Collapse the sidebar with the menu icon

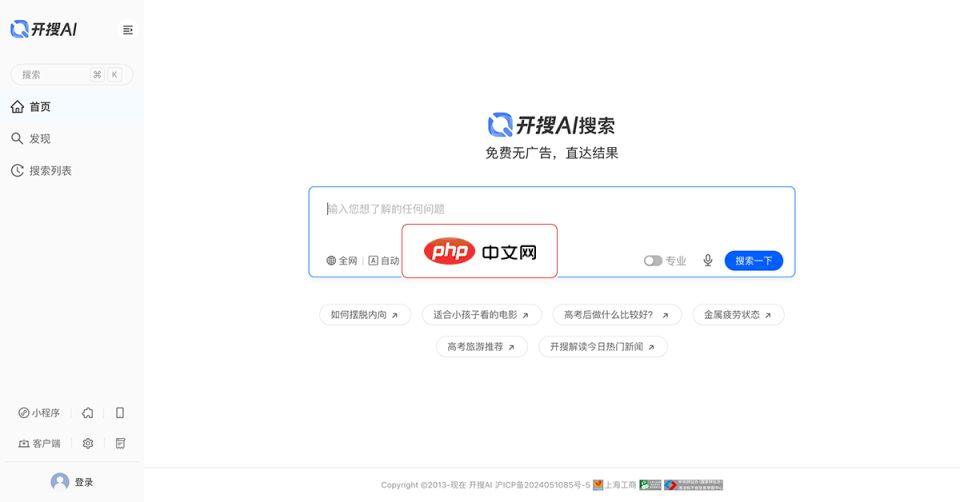pyautogui.click(x=128, y=30)
